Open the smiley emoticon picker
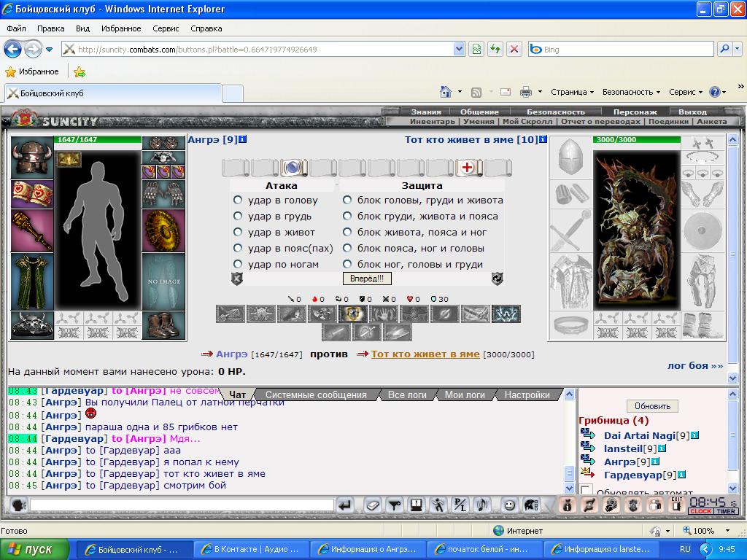This screenshot has height=560, width=747. pos(509,505)
